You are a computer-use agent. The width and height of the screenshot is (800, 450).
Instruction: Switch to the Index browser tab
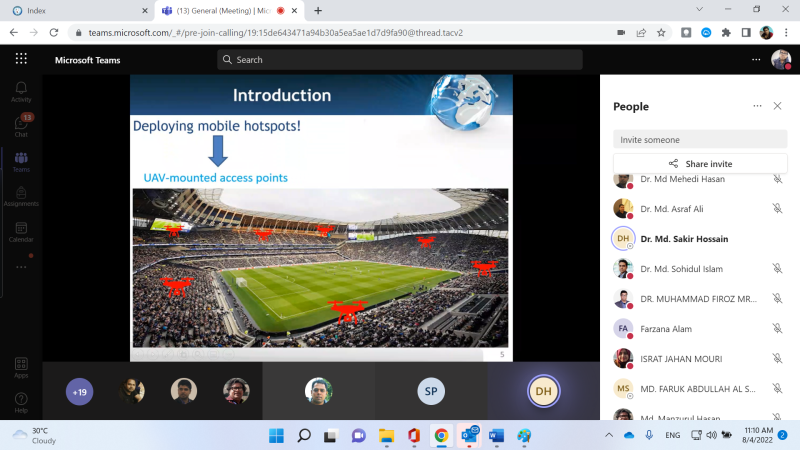(78, 10)
